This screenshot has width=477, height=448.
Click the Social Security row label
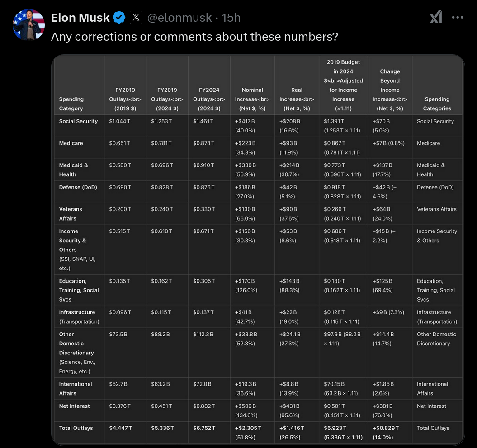coord(79,121)
